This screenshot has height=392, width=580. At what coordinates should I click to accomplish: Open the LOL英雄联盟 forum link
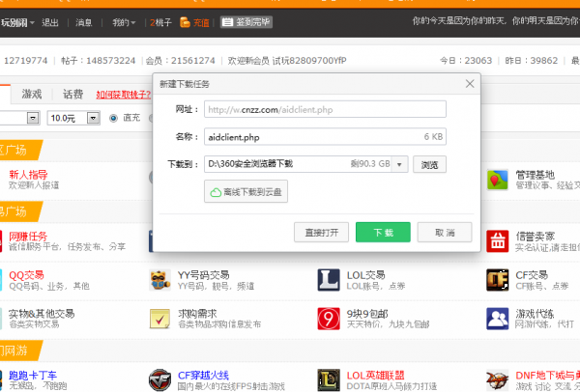[x=375, y=376]
